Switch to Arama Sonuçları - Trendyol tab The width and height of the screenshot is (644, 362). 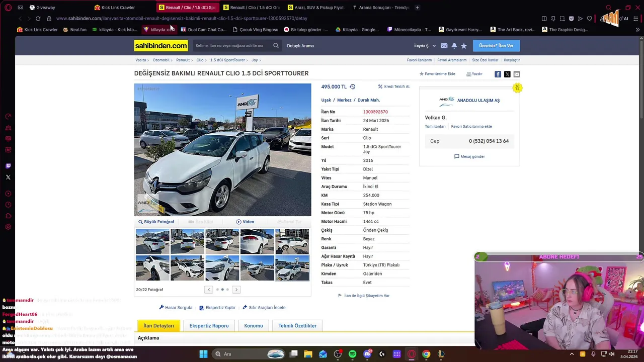381,8
